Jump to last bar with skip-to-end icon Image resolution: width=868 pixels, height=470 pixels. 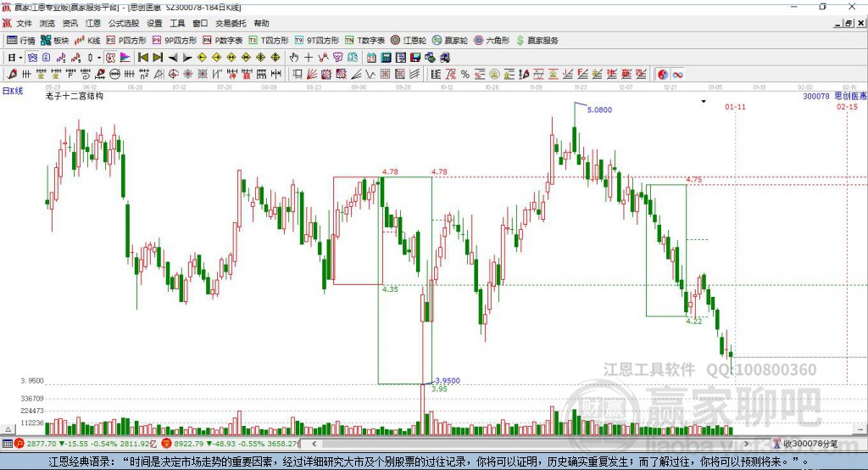click(x=158, y=58)
